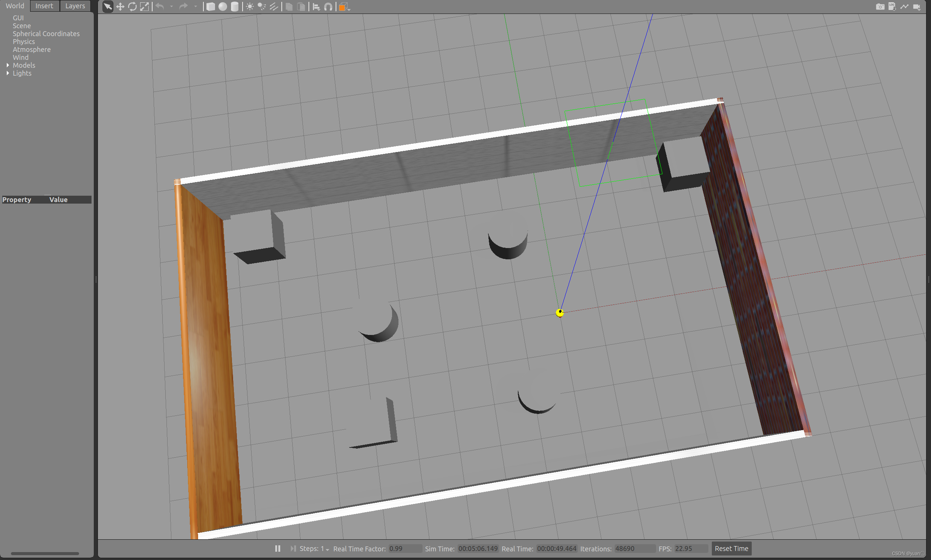Select the Translate mode tool
This screenshot has width=931, height=560.
[120, 6]
